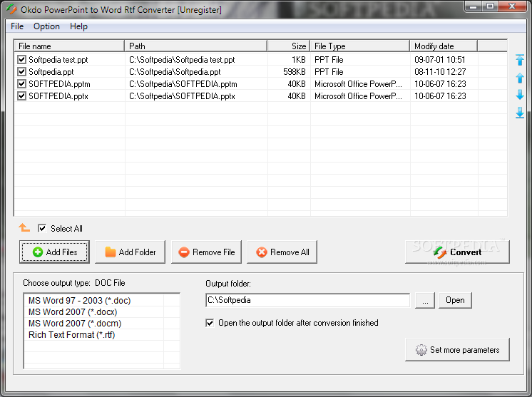Browse output folder with the ... button

tap(425, 300)
